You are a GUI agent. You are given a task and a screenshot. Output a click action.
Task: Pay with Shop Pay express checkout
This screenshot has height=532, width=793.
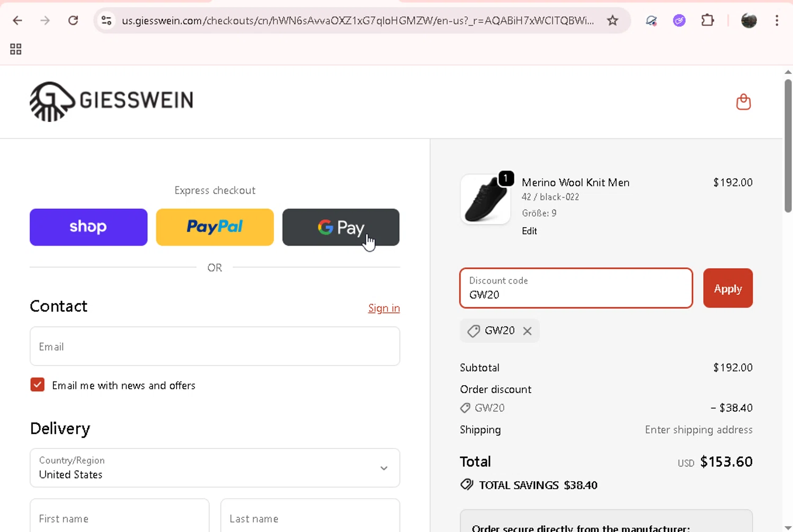[88, 227]
